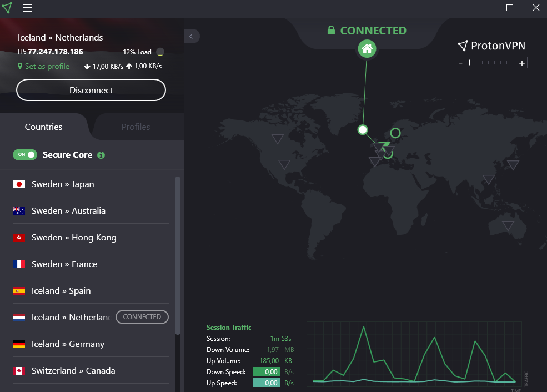The image size is (547, 392).
Task: Click the server list scrollbar
Action: click(178, 255)
